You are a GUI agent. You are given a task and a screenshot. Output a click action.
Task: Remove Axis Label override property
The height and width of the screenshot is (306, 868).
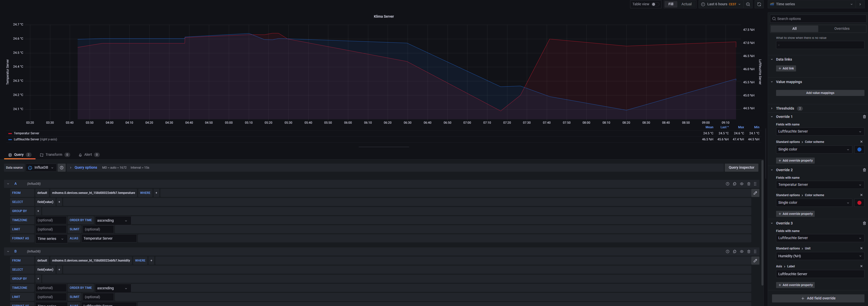[861, 266]
